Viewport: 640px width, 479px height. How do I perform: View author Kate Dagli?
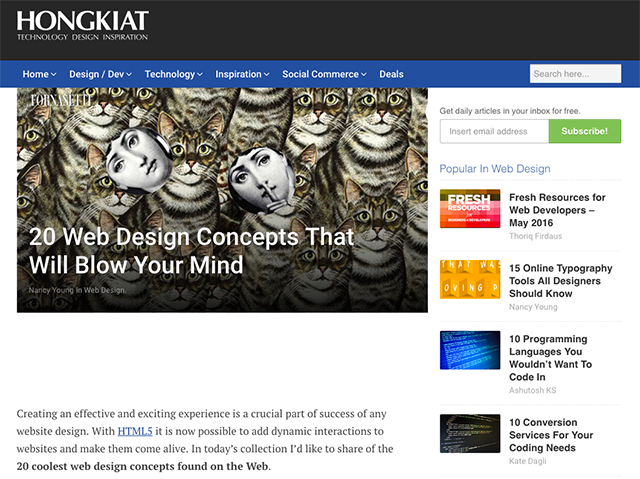click(528, 461)
